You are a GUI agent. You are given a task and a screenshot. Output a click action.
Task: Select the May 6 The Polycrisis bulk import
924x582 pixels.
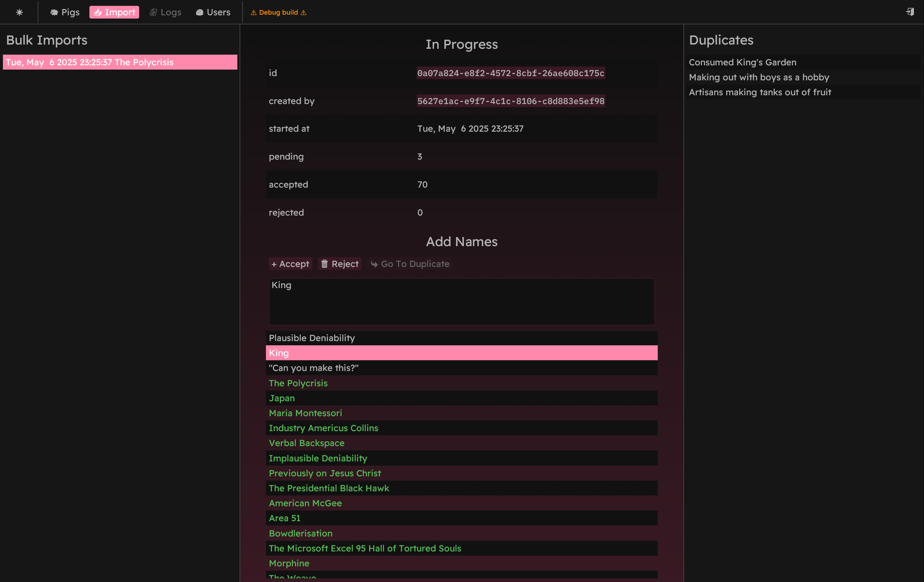[120, 62]
